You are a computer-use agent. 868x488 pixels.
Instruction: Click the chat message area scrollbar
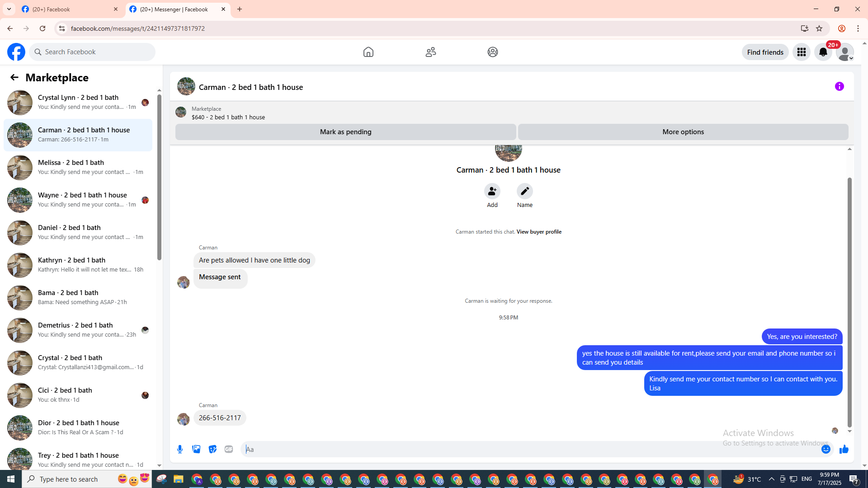(x=849, y=302)
